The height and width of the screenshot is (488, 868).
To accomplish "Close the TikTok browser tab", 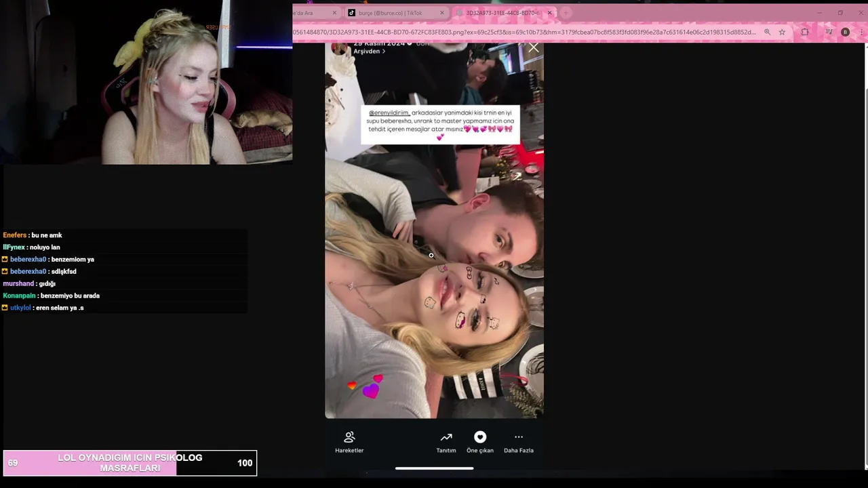I will coord(442,13).
